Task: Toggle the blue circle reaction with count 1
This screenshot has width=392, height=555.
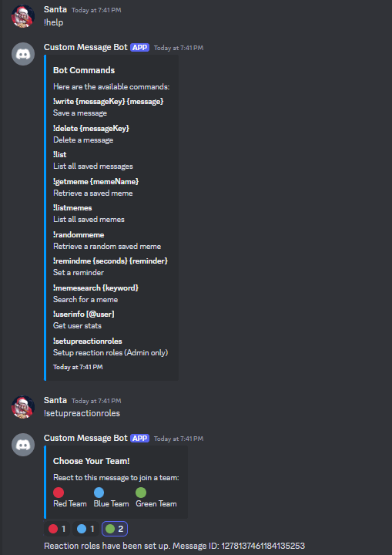Action: (85, 529)
